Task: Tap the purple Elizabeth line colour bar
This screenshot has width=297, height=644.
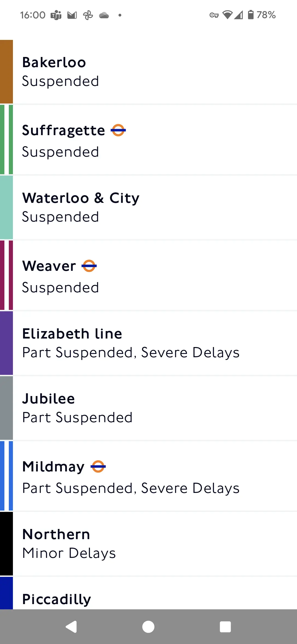Action: pos(6,343)
